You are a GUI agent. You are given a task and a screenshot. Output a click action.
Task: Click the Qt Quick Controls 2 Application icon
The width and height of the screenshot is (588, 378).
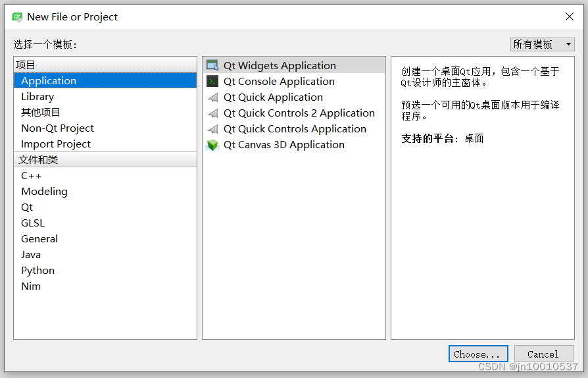pos(212,113)
